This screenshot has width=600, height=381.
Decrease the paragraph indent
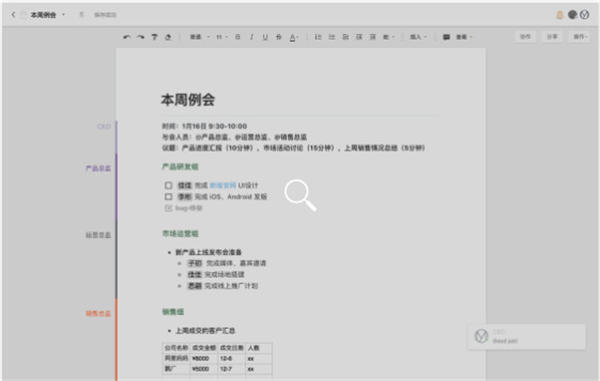pyautogui.click(x=359, y=37)
